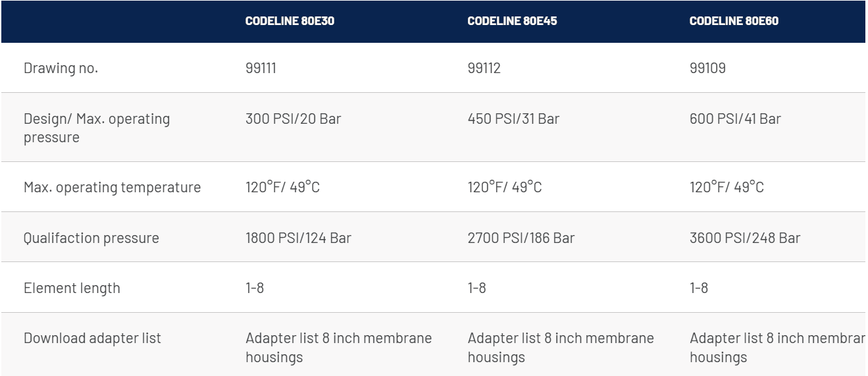Select the CODELINE 80E45 column header

(x=503, y=21)
